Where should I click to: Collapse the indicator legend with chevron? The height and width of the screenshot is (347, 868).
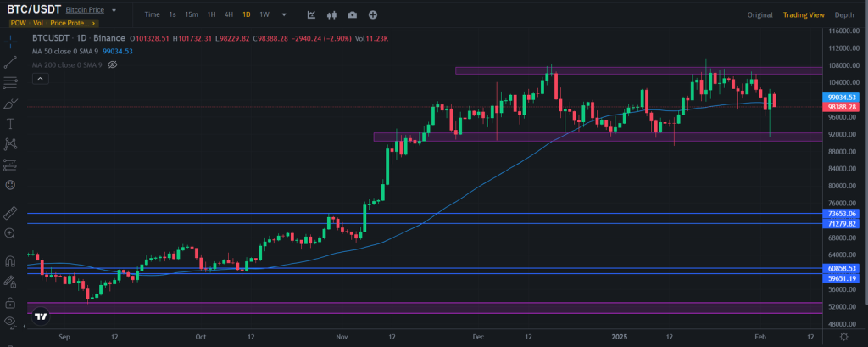[x=39, y=78]
